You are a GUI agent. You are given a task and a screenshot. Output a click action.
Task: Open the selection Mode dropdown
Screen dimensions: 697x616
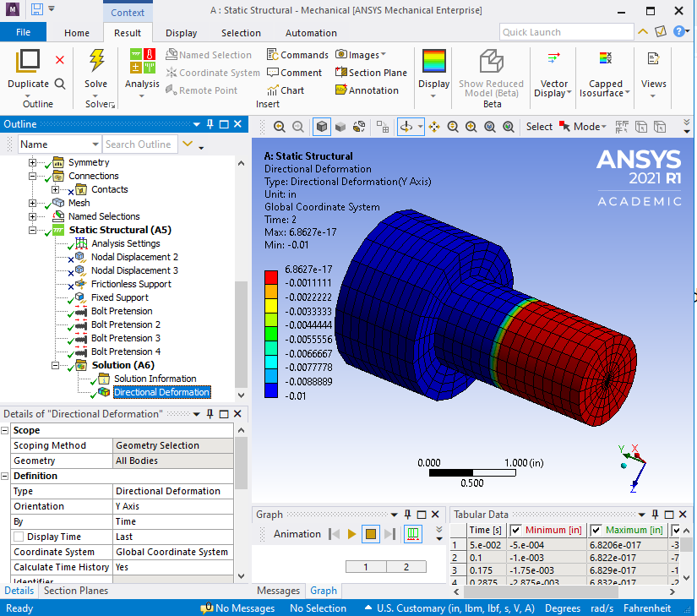pyautogui.click(x=589, y=127)
